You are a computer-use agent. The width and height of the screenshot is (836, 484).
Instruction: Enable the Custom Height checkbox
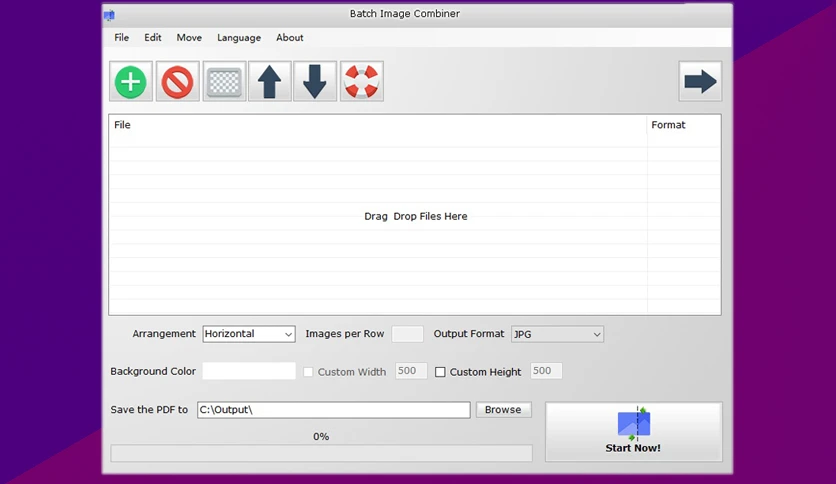tap(440, 372)
